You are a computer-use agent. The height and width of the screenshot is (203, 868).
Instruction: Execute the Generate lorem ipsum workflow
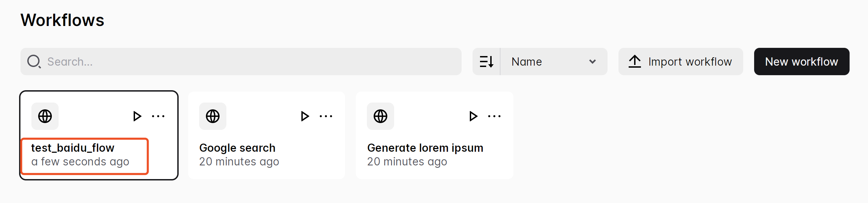tap(473, 116)
